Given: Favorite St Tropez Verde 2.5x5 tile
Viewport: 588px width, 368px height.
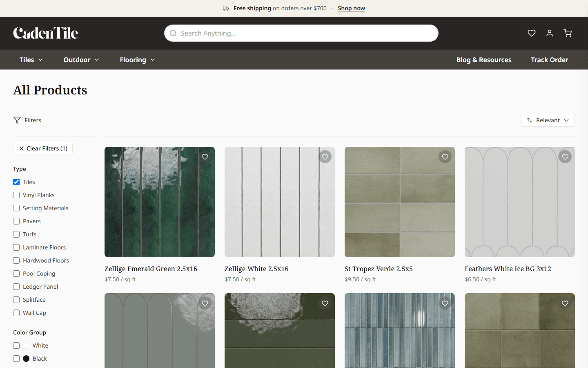Looking at the screenshot, I should (x=445, y=157).
